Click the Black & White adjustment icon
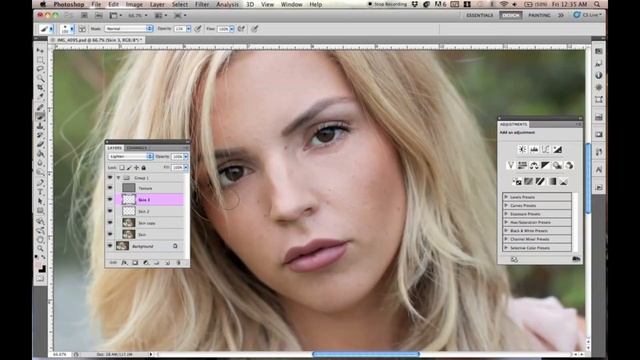Screen dimensions: 640x360 coord(546,165)
